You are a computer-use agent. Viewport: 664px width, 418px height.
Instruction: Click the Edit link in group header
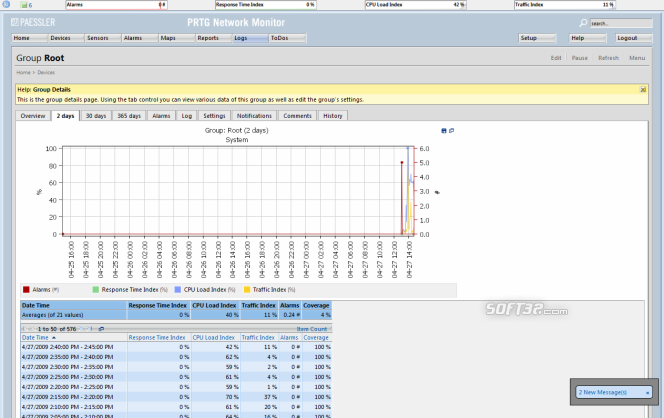[556, 58]
